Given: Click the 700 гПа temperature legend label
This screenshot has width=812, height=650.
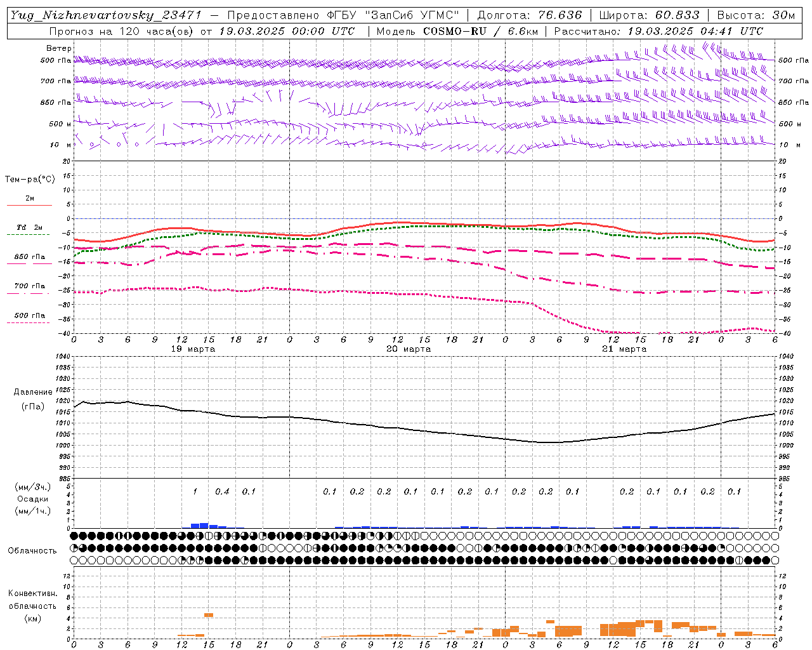Looking at the screenshot, I should tap(29, 286).
